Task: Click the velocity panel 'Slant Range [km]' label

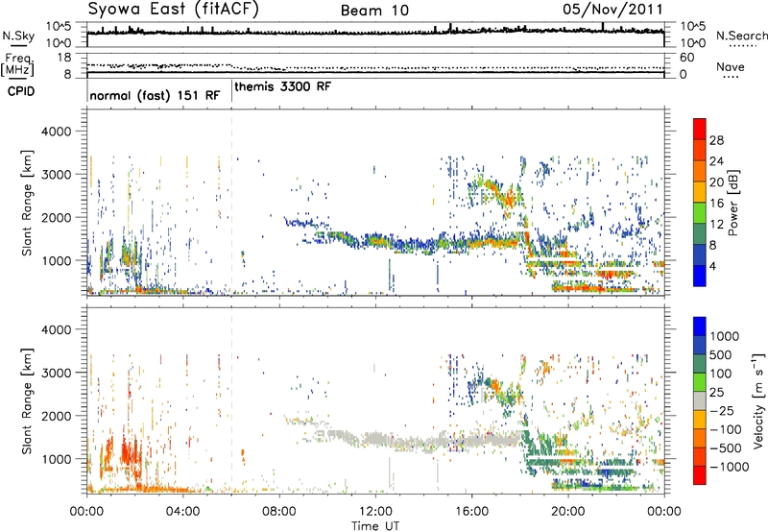Action: tap(27, 400)
